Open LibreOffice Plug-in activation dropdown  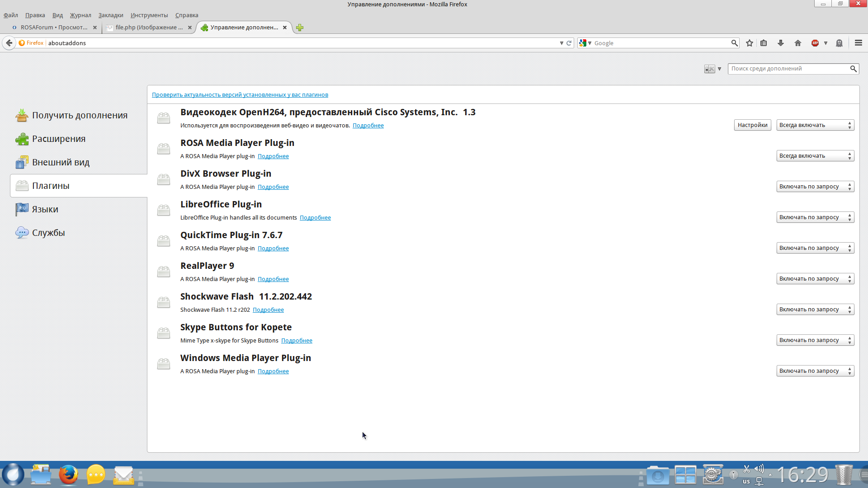pos(815,217)
